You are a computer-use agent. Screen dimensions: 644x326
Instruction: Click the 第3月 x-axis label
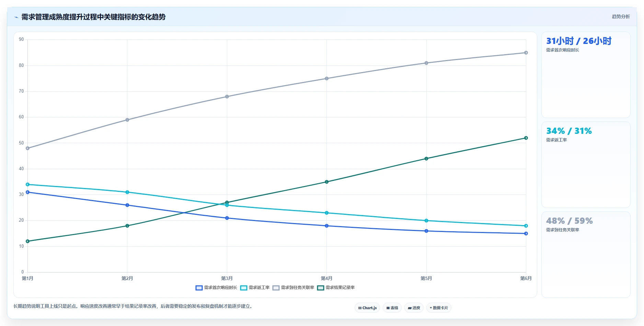227,278
